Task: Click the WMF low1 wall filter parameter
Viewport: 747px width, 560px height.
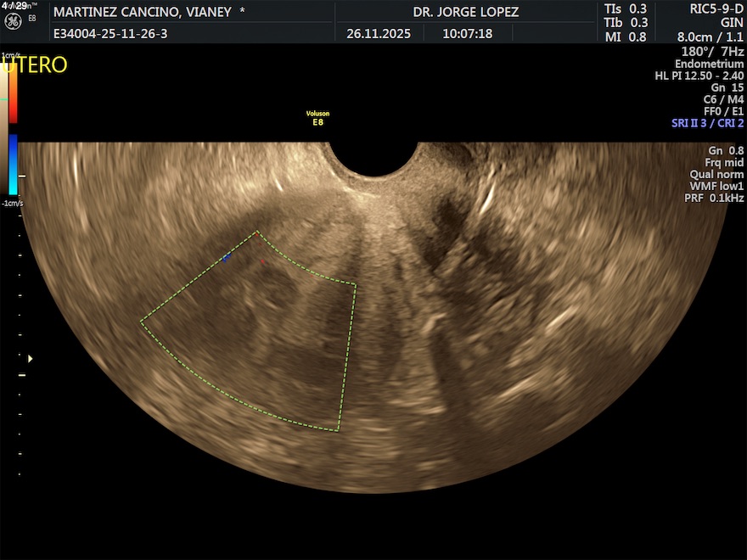Action: pyautogui.click(x=716, y=186)
